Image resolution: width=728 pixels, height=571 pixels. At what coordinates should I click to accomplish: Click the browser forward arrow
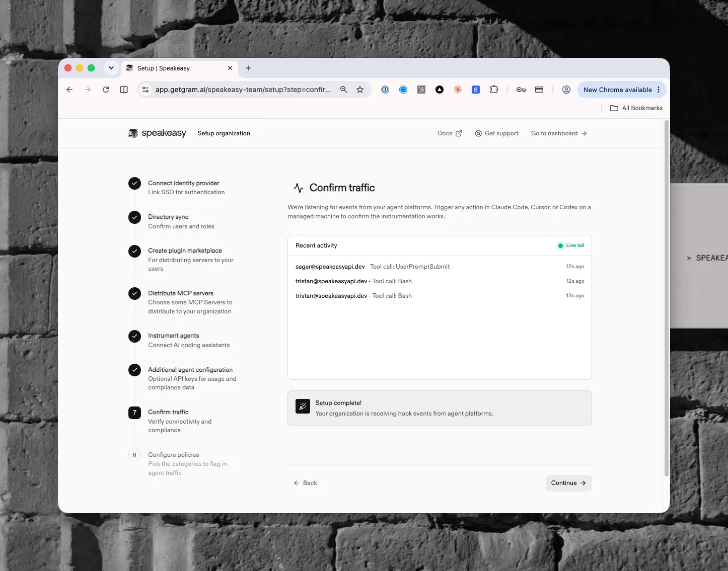[x=88, y=90]
